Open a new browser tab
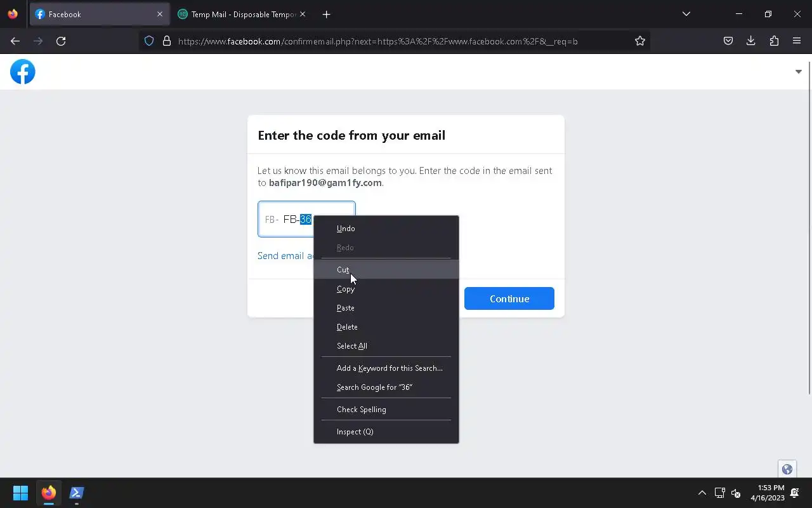This screenshot has height=508, width=812. tap(326, 14)
